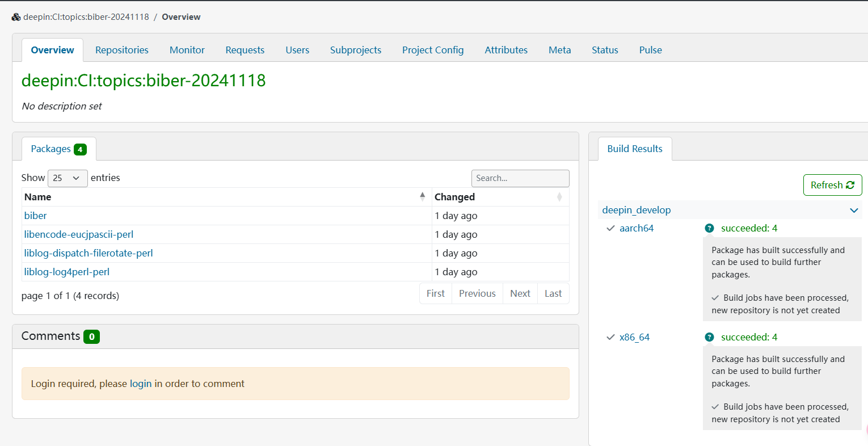Viewport: 868px width, 446px height.
Task: Click the login link to comment
Action: coord(141,384)
